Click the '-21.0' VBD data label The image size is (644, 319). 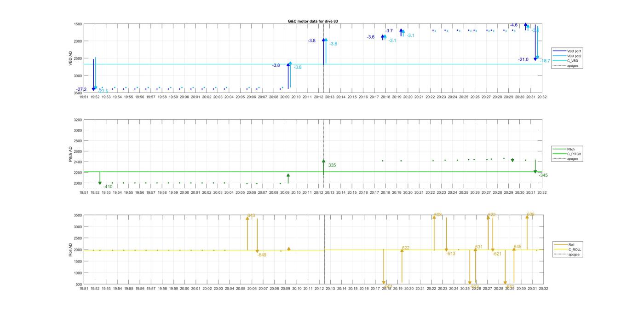pyautogui.click(x=523, y=59)
